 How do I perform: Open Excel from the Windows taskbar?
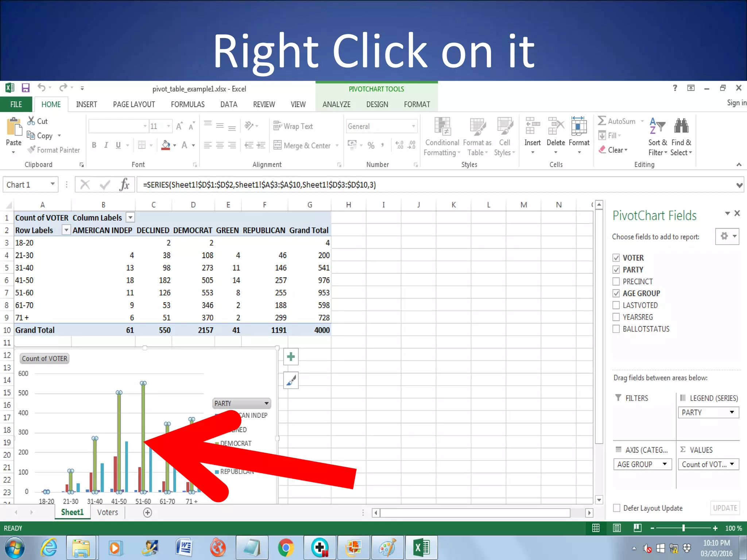[421, 548]
